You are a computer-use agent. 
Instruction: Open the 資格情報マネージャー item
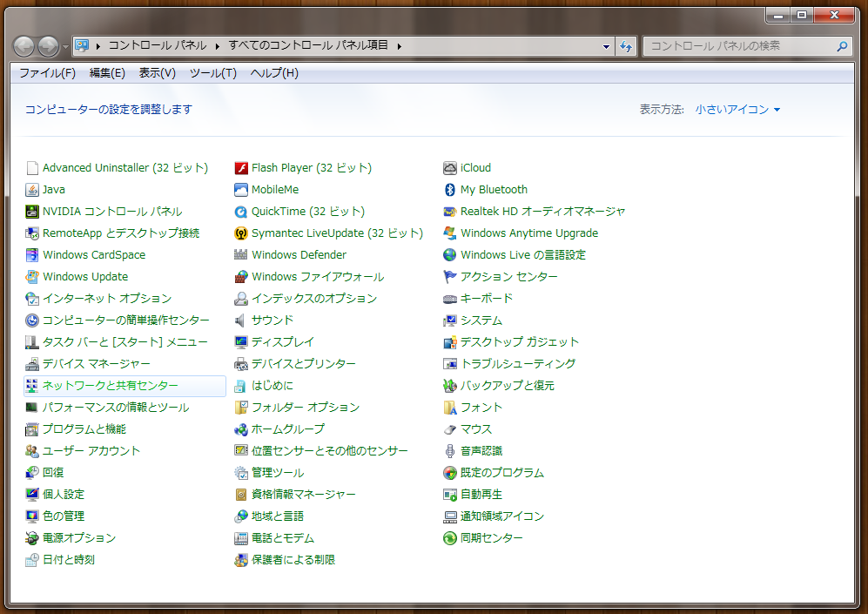pos(303,495)
